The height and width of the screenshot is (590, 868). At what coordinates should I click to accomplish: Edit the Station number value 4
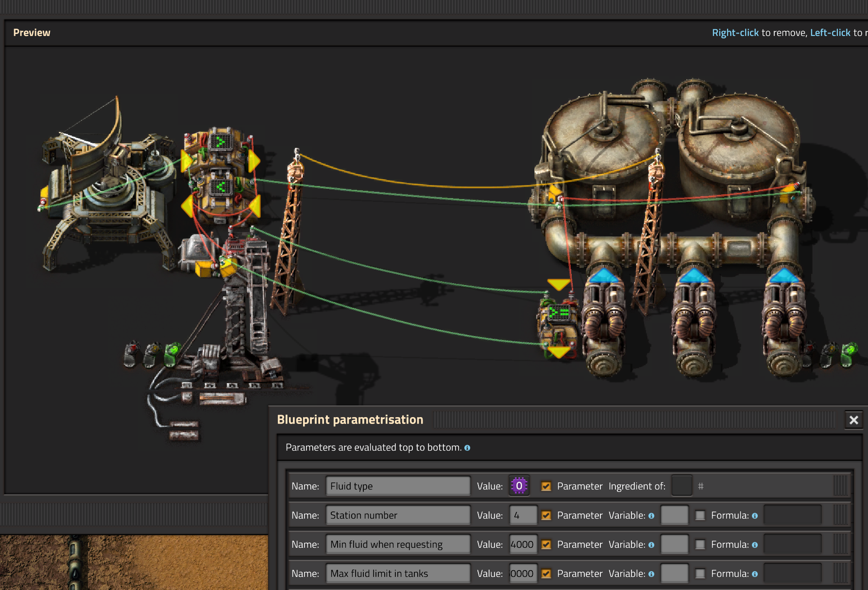click(523, 515)
